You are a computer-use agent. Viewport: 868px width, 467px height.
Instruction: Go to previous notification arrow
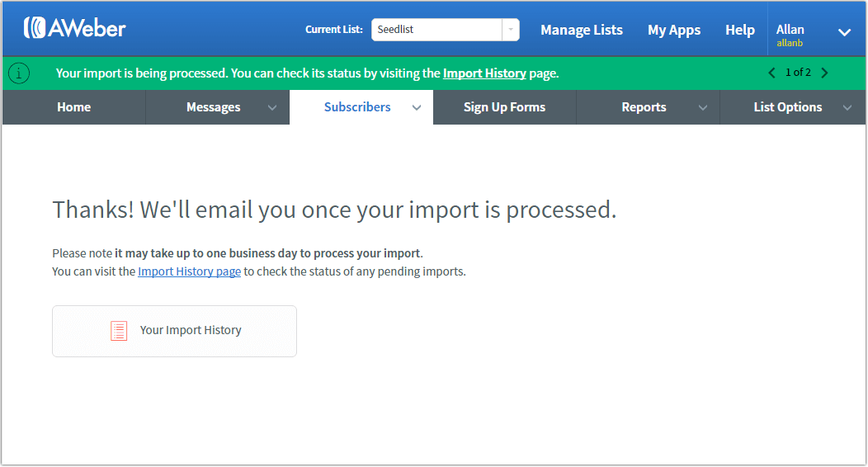pos(771,73)
